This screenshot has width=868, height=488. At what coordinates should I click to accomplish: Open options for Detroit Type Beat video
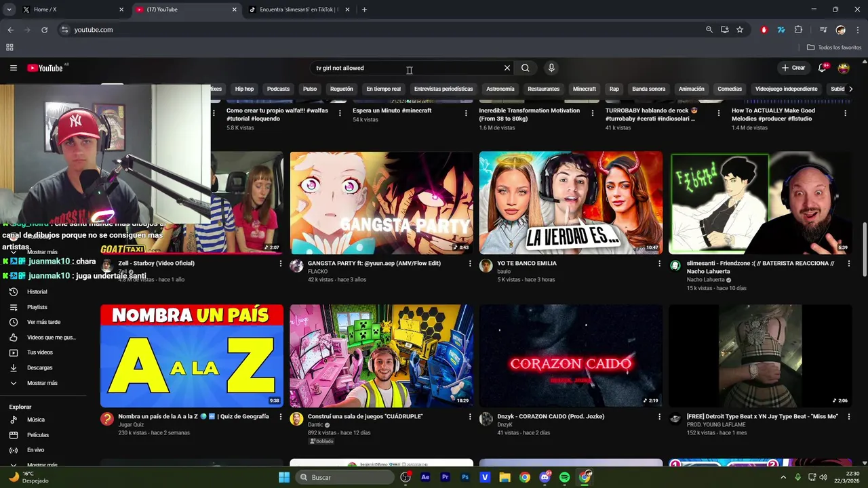coord(848,416)
